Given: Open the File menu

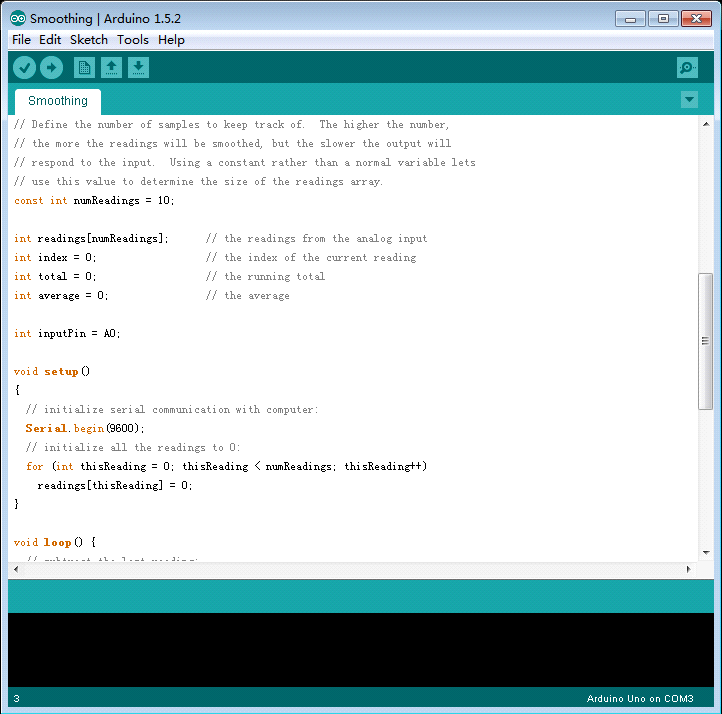Looking at the screenshot, I should click(x=21, y=40).
